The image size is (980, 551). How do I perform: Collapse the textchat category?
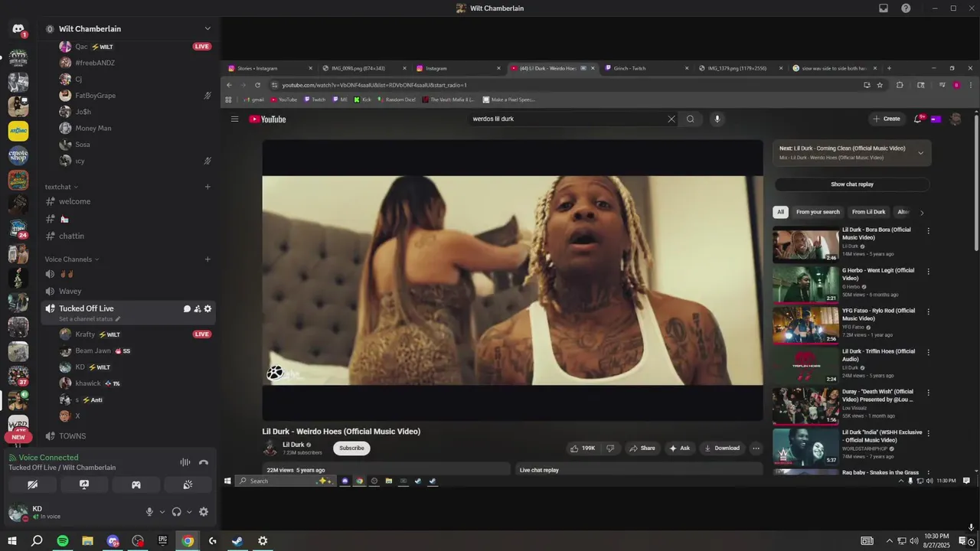(61, 187)
